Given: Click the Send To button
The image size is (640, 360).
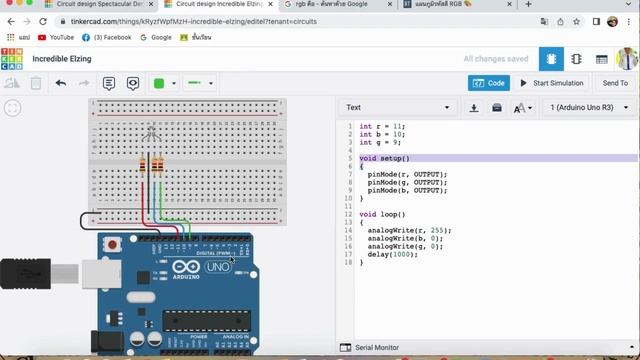Looking at the screenshot, I should coord(615,83).
